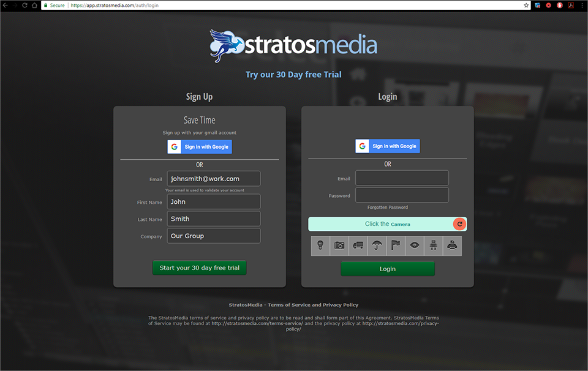The height and width of the screenshot is (371, 588).
Task: Open the Chrome three-dot menu
Action: coord(582,6)
